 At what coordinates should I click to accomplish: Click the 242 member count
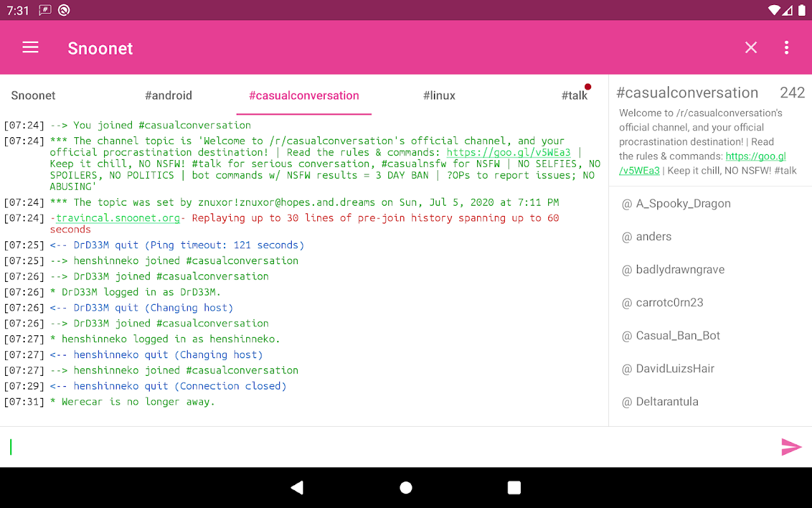(x=792, y=93)
